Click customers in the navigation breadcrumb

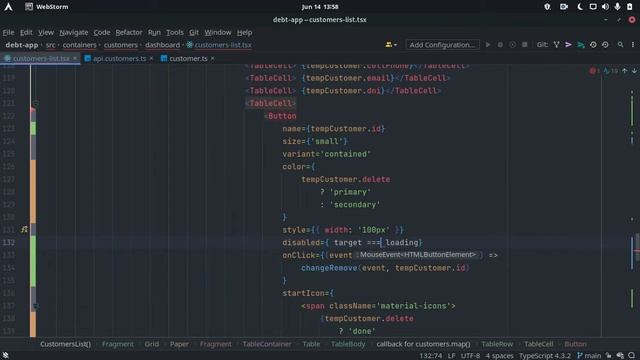coord(121,45)
